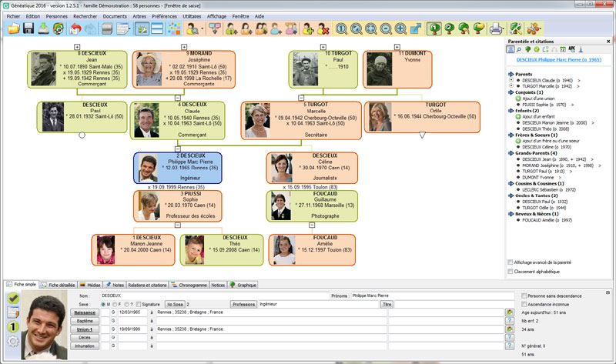Viewport: 616px width, 364px height.
Task: Switch to the Médias tab
Action: click(x=90, y=285)
